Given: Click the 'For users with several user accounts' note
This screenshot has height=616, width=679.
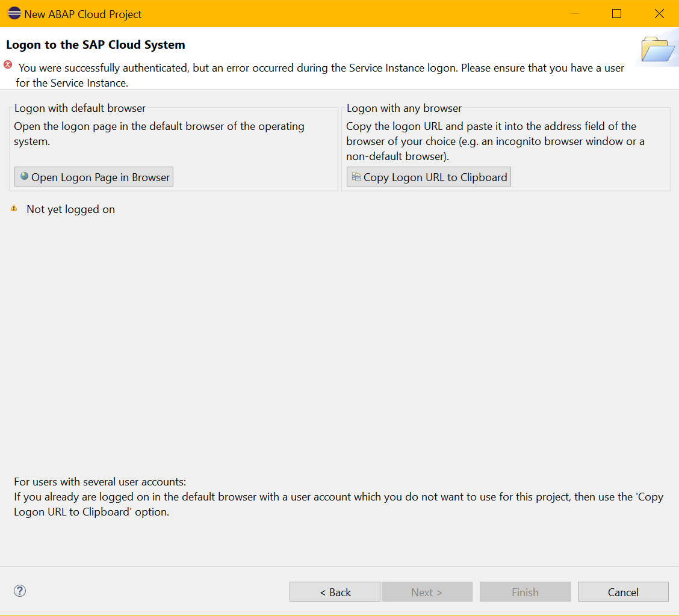Looking at the screenshot, I should [100, 482].
